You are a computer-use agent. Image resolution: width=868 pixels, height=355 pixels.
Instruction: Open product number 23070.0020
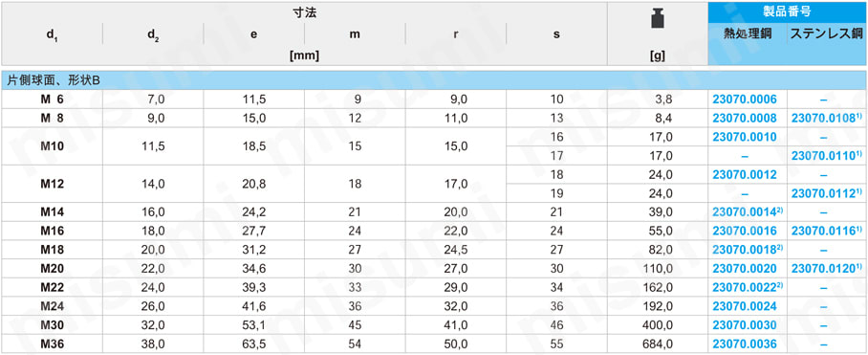[x=745, y=269]
